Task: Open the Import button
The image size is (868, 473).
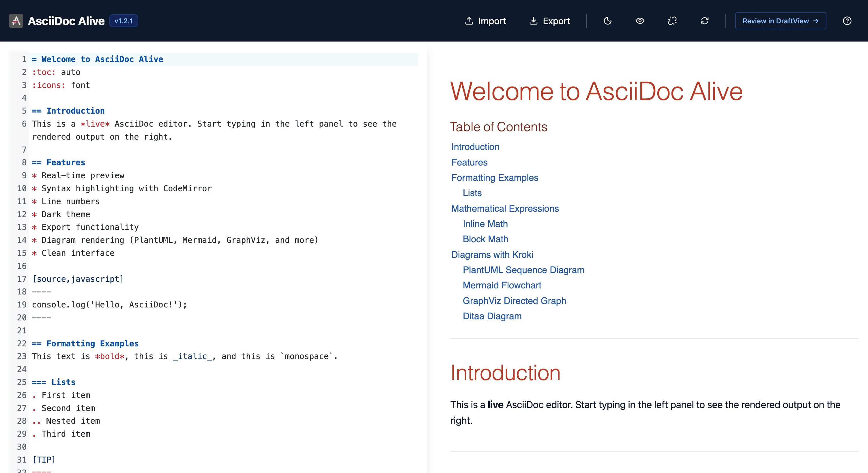Action: click(485, 21)
